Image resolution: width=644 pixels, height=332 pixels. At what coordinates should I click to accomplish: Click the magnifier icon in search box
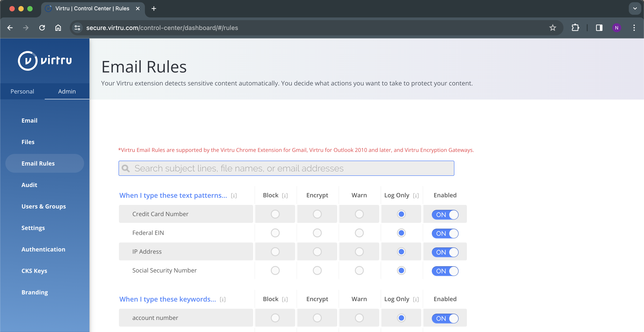tap(125, 168)
